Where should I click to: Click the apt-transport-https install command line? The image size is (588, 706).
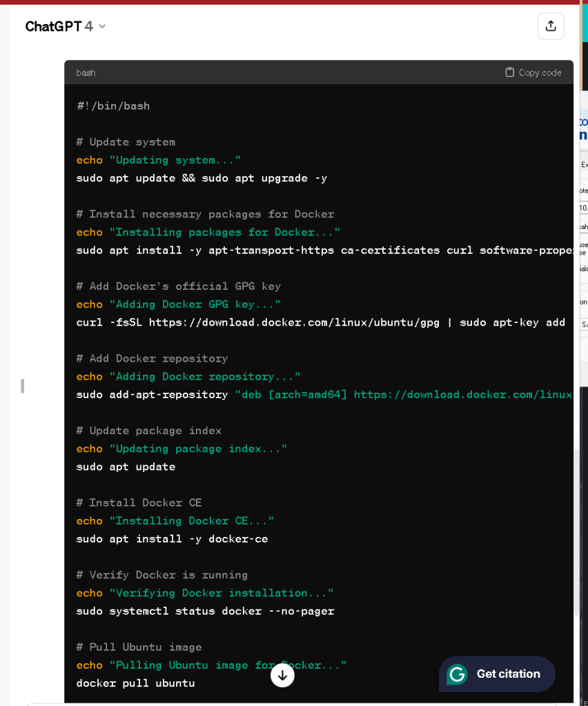point(324,251)
